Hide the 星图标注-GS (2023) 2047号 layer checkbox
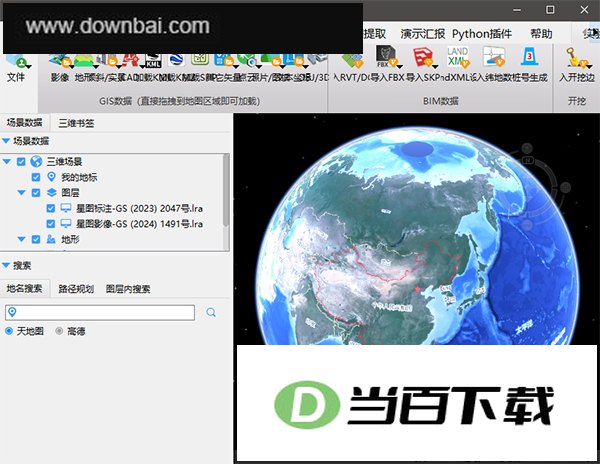The height and width of the screenshot is (464, 600). click(51, 208)
